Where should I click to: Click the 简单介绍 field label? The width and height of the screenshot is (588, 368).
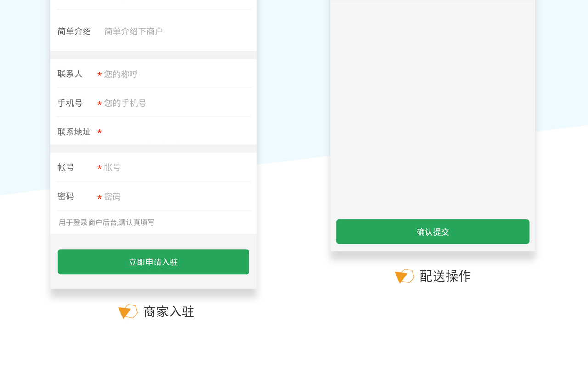click(x=74, y=31)
